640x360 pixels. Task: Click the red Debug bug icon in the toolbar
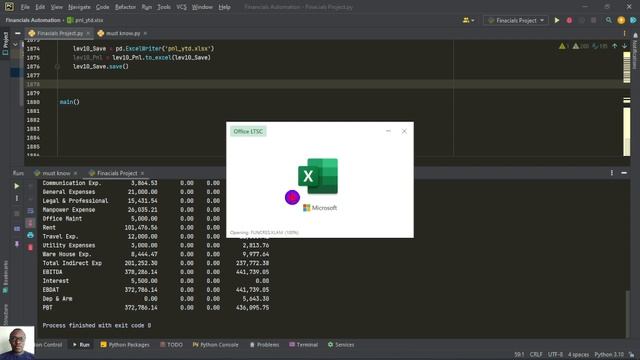coord(569,20)
